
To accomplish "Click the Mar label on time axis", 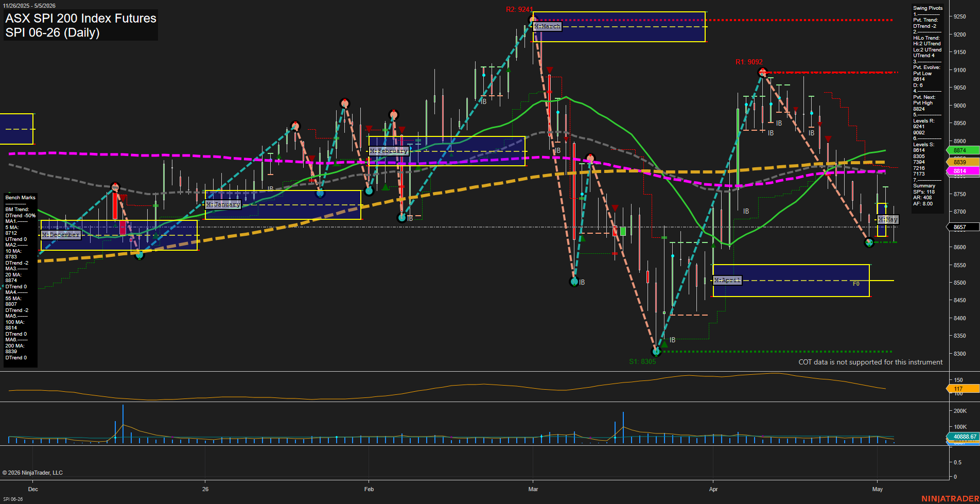I will (x=533, y=489).
